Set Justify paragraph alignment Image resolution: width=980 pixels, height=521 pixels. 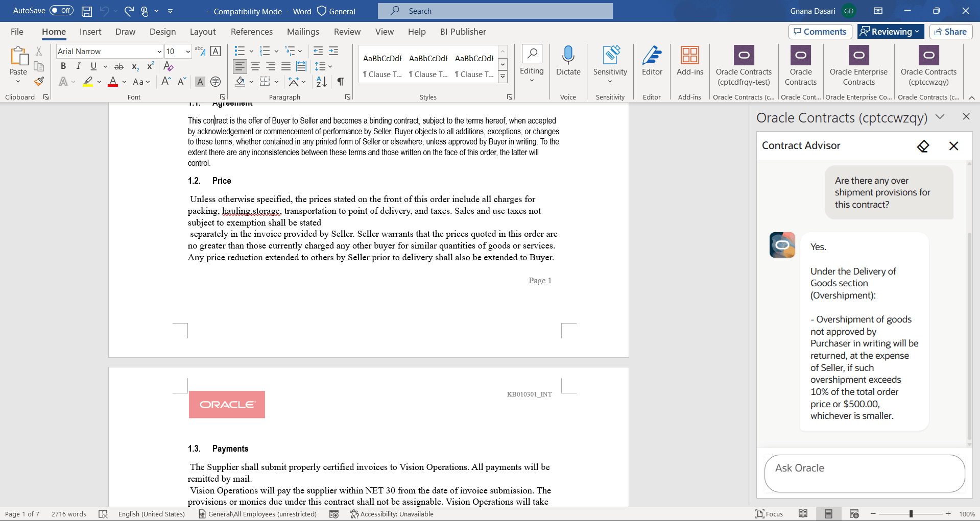click(x=286, y=66)
